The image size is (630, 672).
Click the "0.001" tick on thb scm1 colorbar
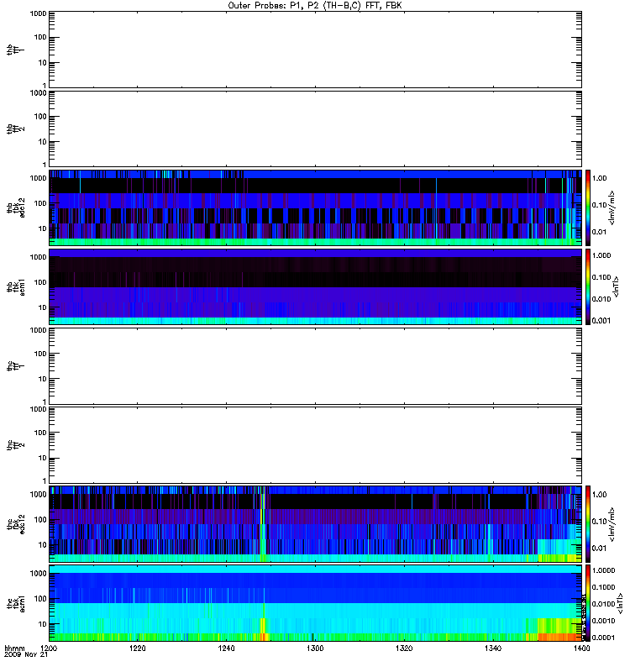pyautogui.click(x=601, y=321)
